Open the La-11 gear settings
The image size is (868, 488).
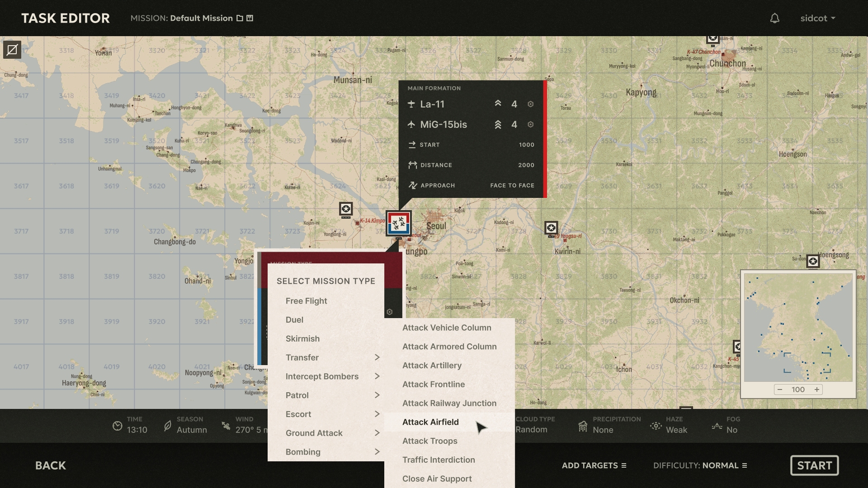pyautogui.click(x=531, y=104)
